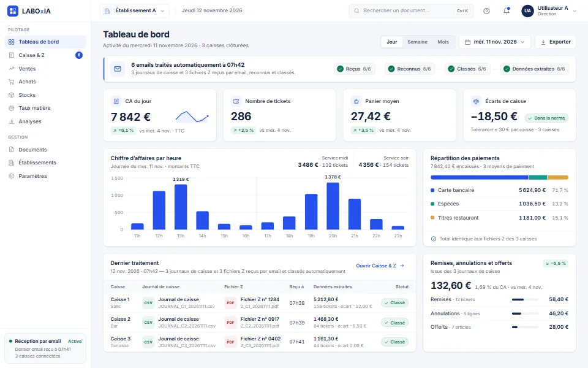Open Taux matière page
The width and height of the screenshot is (588, 368).
[45, 108]
